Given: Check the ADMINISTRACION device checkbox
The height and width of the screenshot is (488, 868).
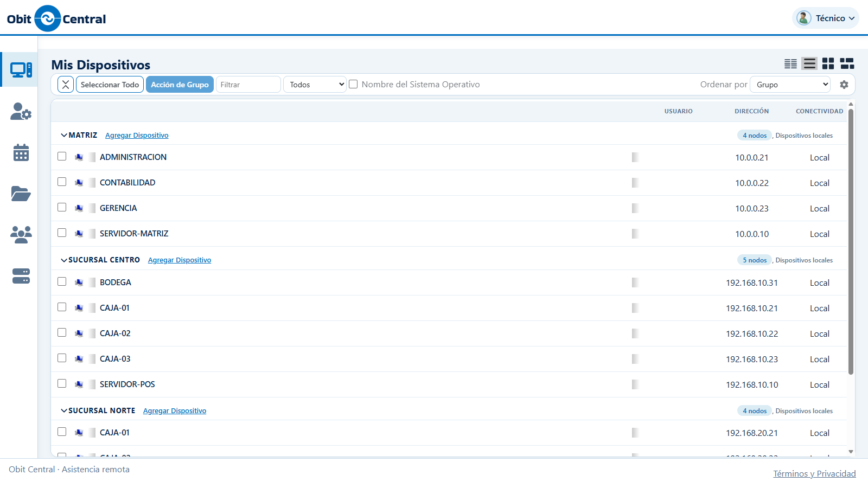Looking at the screenshot, I should click(62, 156).
